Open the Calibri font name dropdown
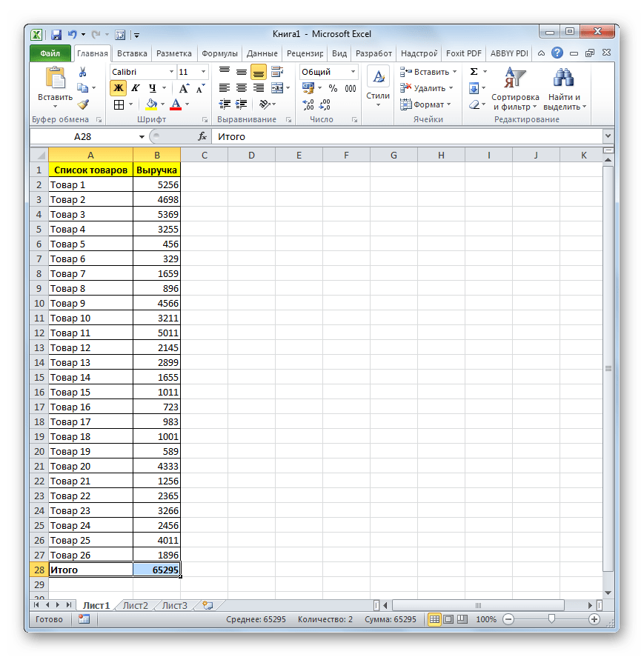Viewport: 644px width, 657px height. coord(171,72)
